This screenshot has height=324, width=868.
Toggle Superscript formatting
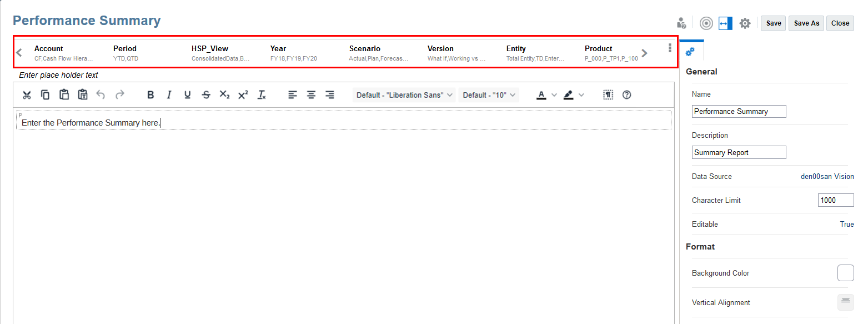[x=243, y=95]
